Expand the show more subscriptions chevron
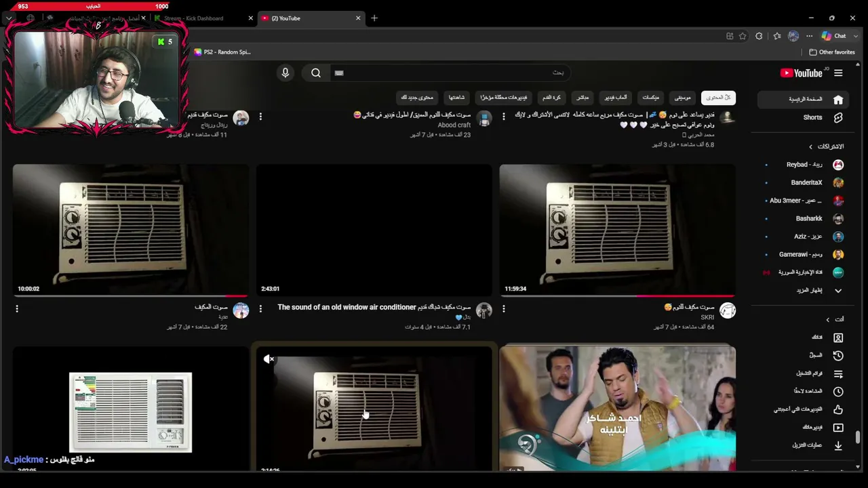The height and width of the screenshot is (488, 868). 838,291
